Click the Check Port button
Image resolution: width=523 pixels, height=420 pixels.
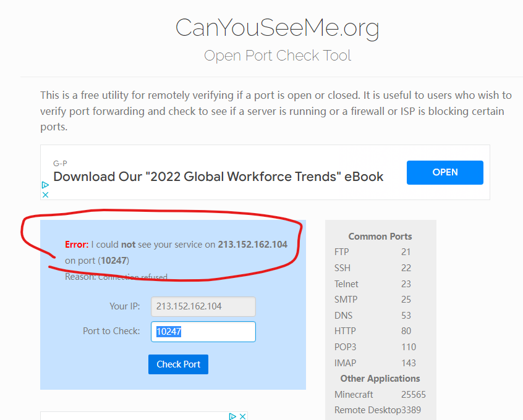[x=178, y=364]
